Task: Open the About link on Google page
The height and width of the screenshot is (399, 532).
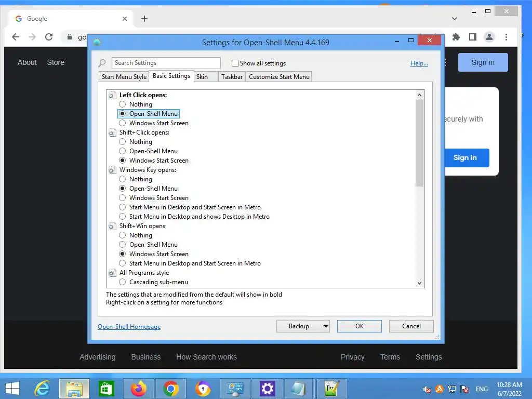Action: [27, 62]
